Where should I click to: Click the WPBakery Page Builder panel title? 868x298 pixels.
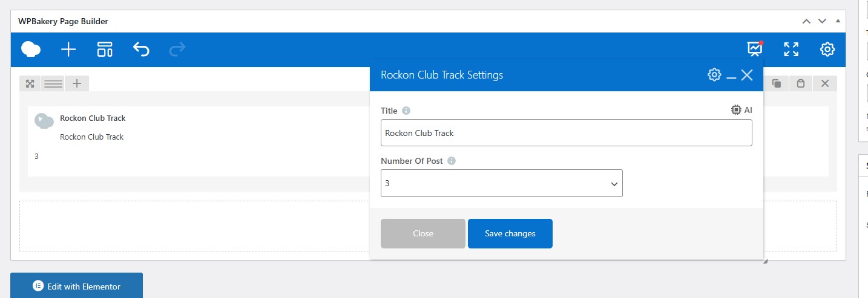tap(64, 21)
